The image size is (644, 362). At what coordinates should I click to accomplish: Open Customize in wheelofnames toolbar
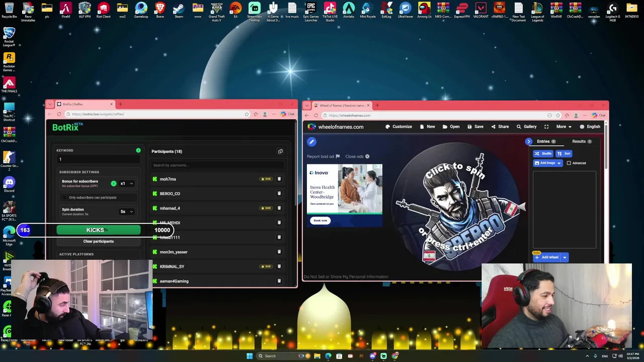point(398,127)
